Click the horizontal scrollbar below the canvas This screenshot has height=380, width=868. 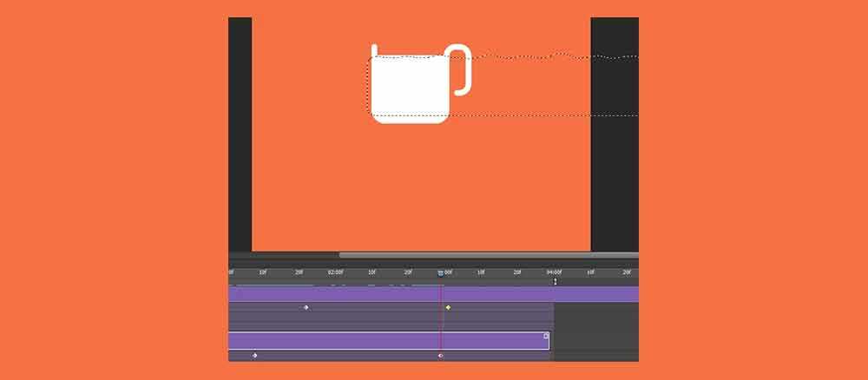[486, 255]
